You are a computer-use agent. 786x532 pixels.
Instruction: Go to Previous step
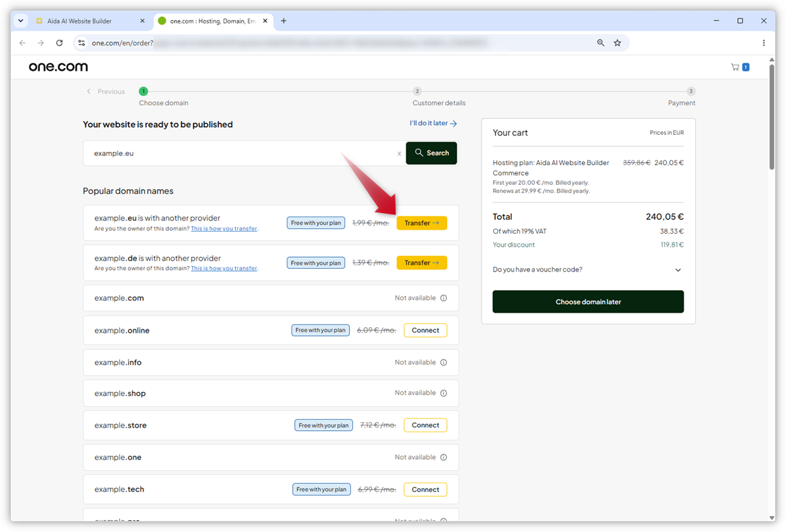click(x=106, y=91)
